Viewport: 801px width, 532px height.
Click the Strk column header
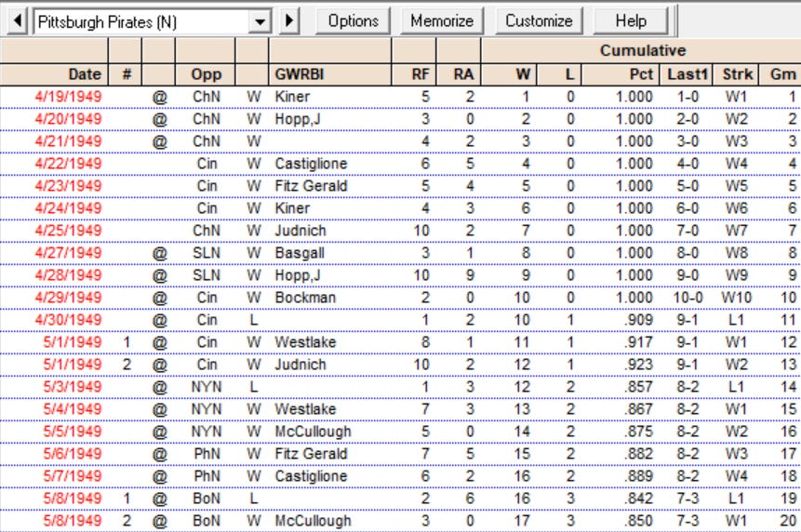737,74
